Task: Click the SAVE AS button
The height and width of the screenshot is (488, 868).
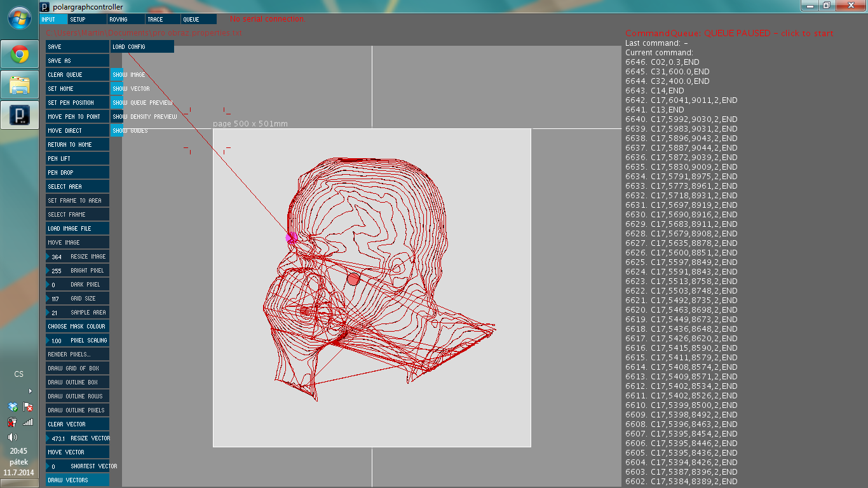Action: [78, 60]
